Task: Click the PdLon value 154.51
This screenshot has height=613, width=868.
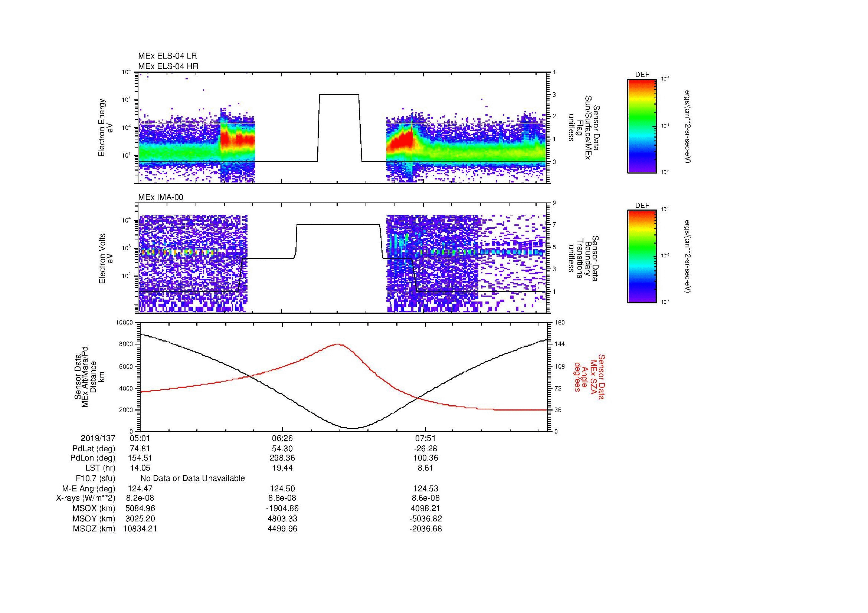Action: [x=140, y=458]
